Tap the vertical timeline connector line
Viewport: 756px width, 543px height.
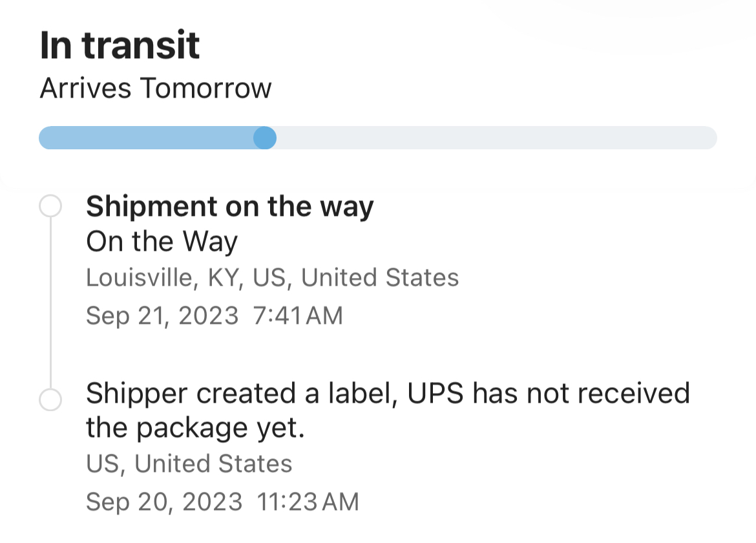(x=50, y=304)
